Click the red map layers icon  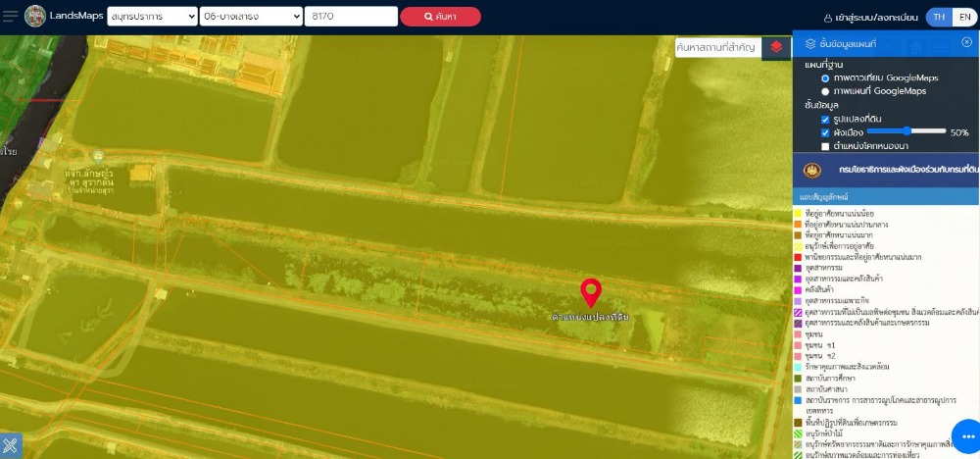(776, 47)
